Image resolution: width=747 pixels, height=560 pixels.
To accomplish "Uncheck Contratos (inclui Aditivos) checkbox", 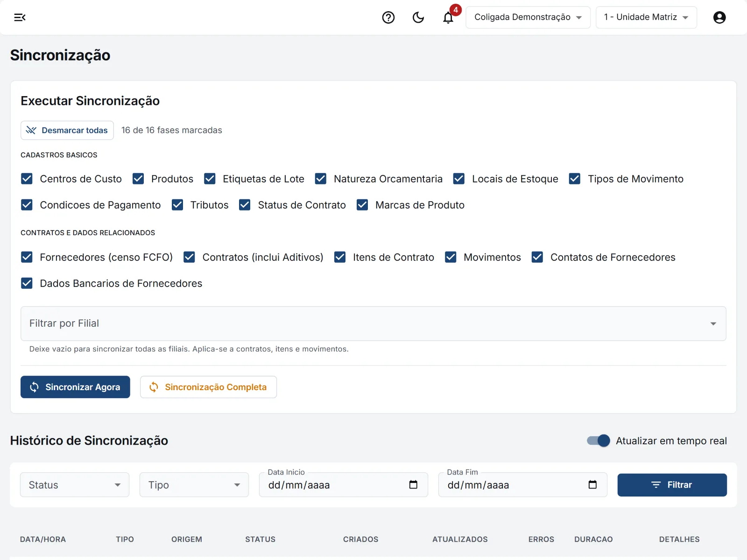I will click(189, 257).
